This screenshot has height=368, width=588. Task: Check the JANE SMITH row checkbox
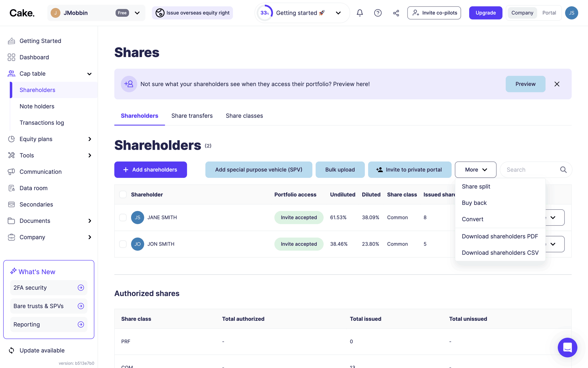[x=123, y=217]
